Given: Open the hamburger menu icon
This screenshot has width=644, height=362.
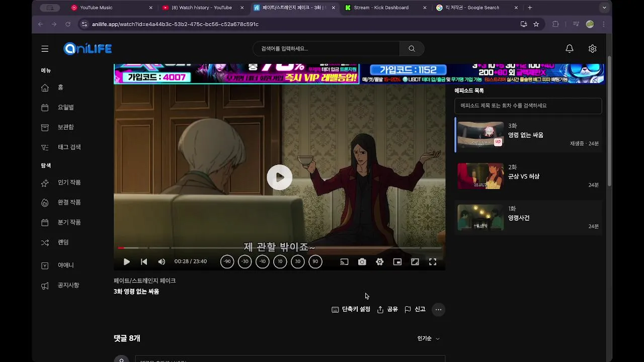Looking at the screenshot, I should coord(45,49).
